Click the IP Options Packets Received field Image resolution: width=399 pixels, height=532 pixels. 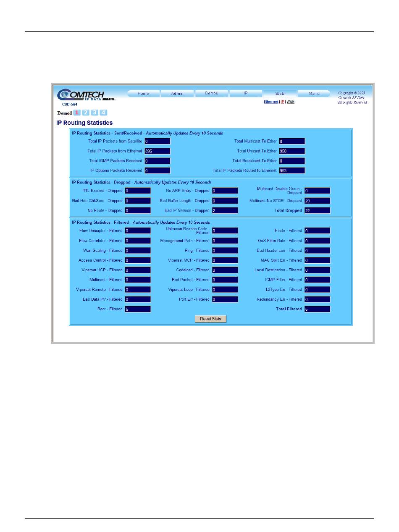(157, 170)
